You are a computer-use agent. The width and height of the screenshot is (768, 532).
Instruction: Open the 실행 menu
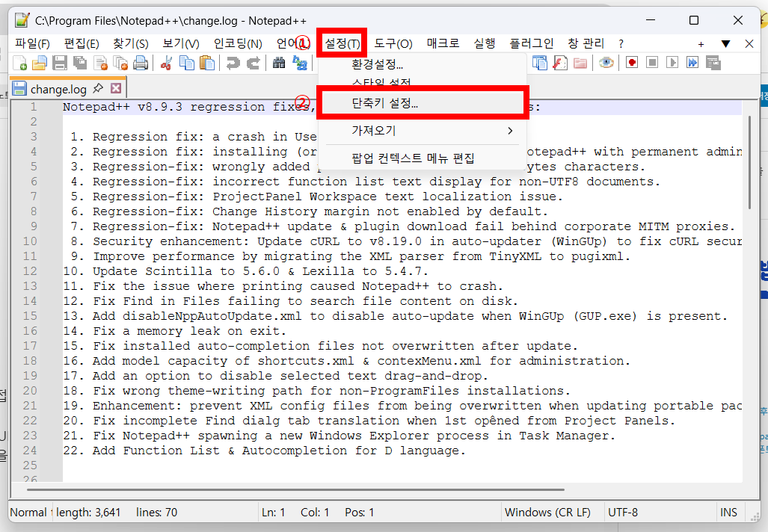point(485,43)
